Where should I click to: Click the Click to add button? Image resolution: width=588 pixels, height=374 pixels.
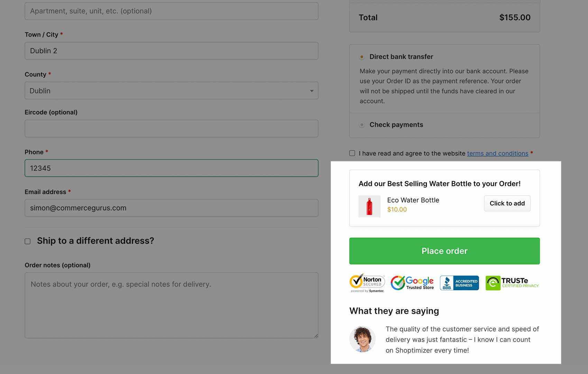[x=507, y=203]
